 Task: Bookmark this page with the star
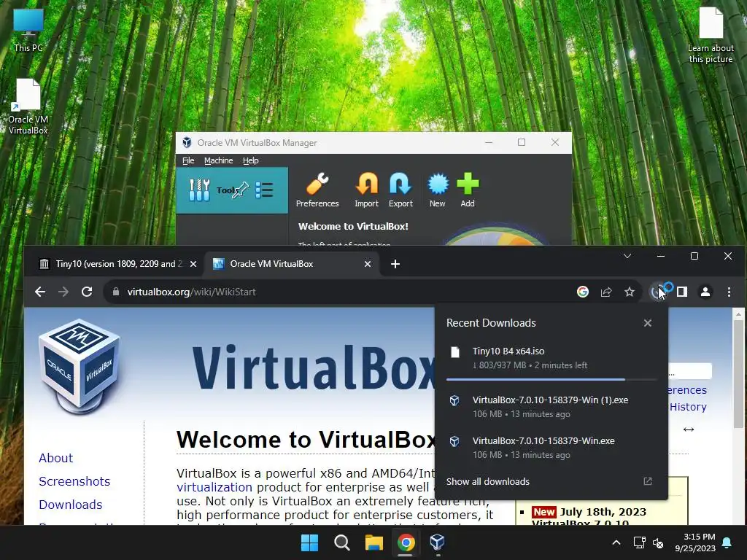point(630,292)
